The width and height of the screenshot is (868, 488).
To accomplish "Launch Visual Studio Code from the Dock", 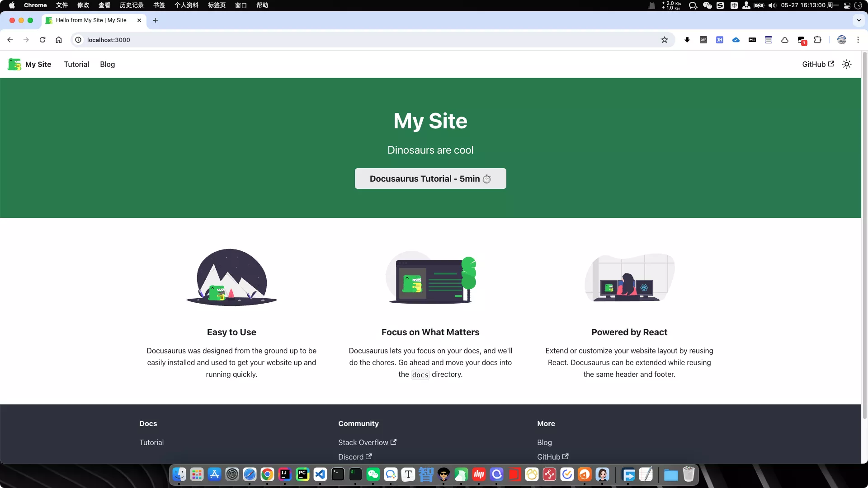I will (x=320, y=474).
